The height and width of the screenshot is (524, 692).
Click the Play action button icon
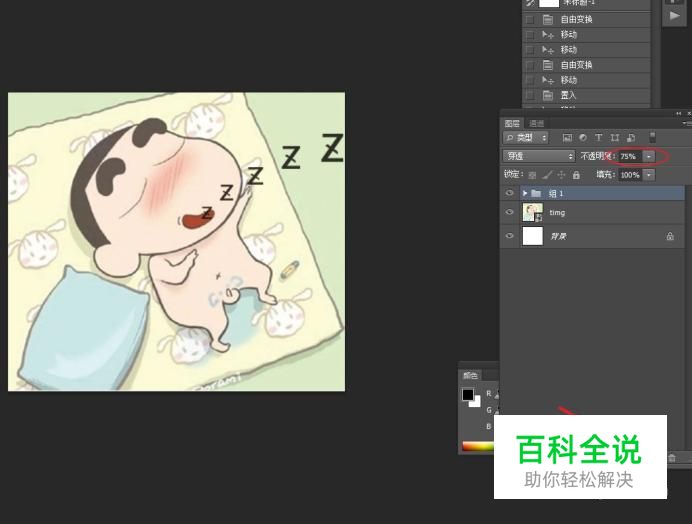tap(674, 16)
